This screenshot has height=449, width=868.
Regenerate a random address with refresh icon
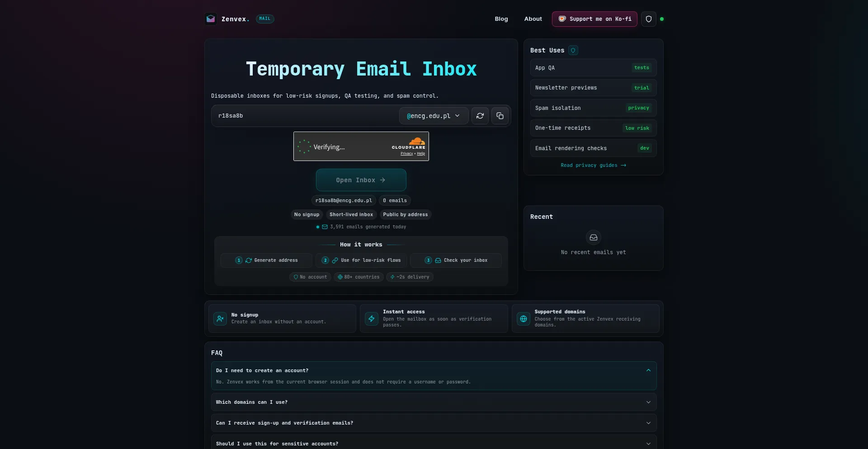[480, 116]
